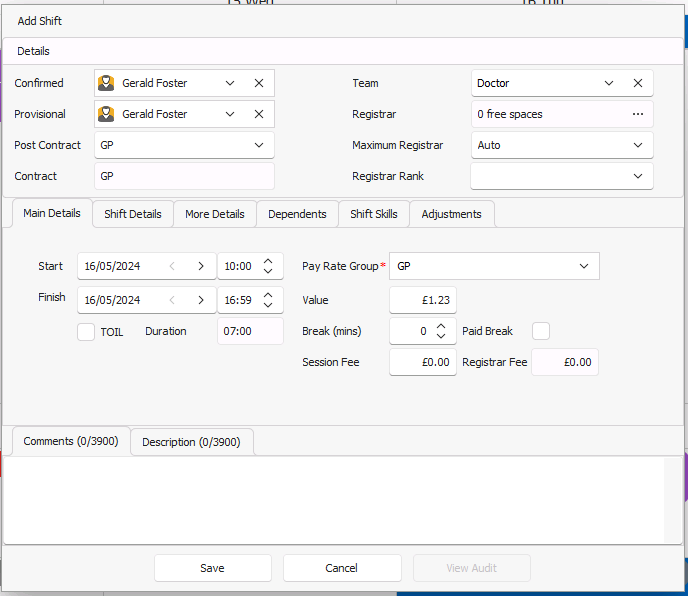Expand the Post Contract dropdown
This screenshot has width=688, height=596.
[x=259, y=145]
